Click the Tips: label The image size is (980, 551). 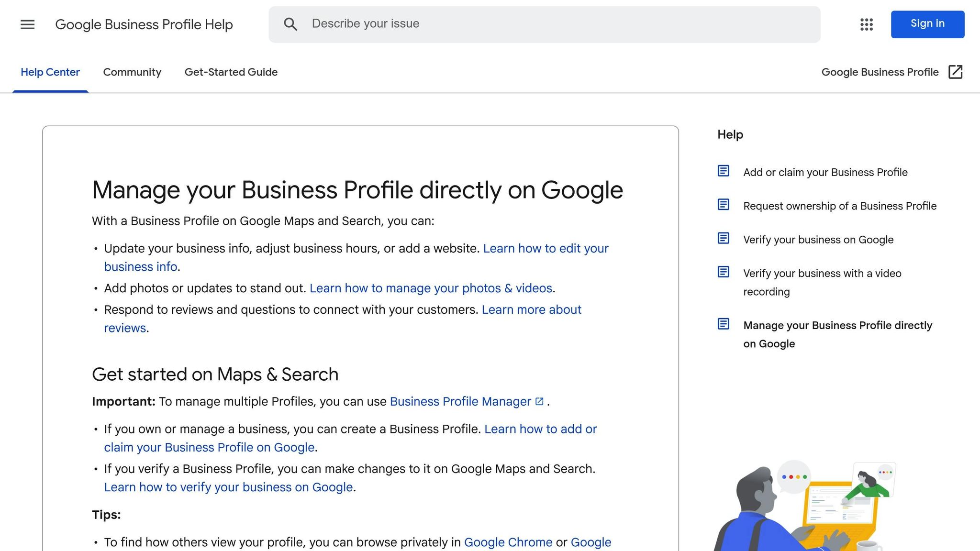click(x=106, y=515)
